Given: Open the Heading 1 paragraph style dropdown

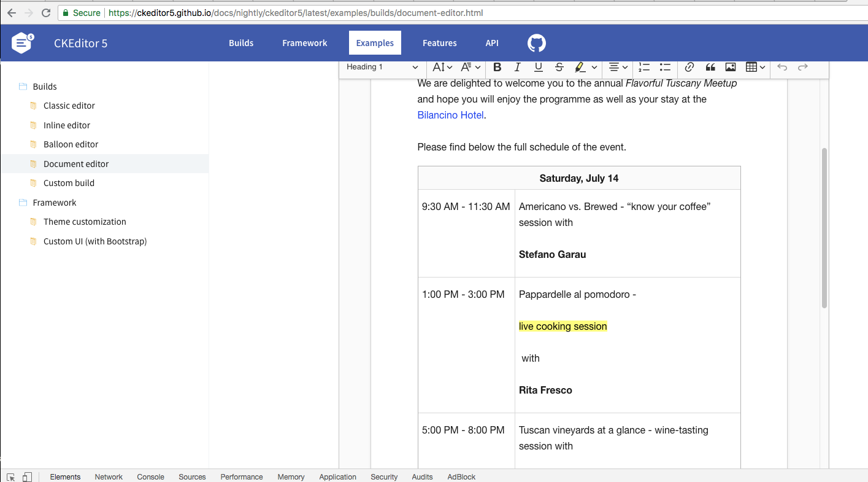Looking at the screenshot, I should [x=380, y=68].
